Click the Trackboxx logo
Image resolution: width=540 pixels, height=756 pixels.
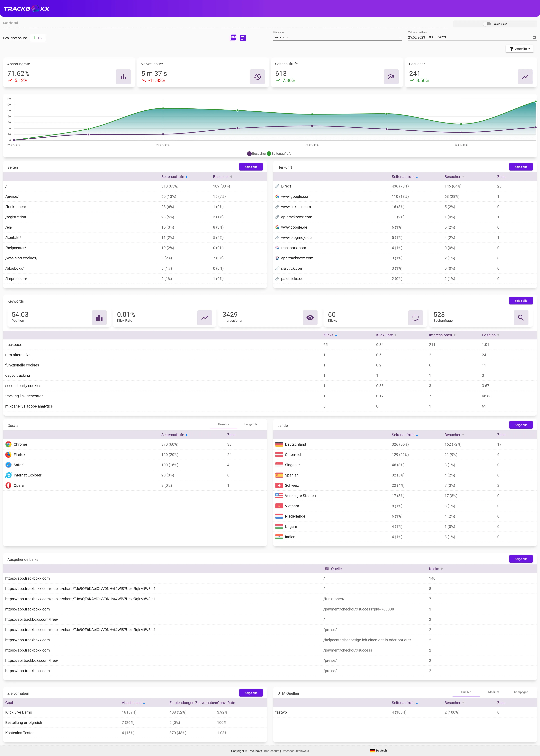[x=27, y=9]
